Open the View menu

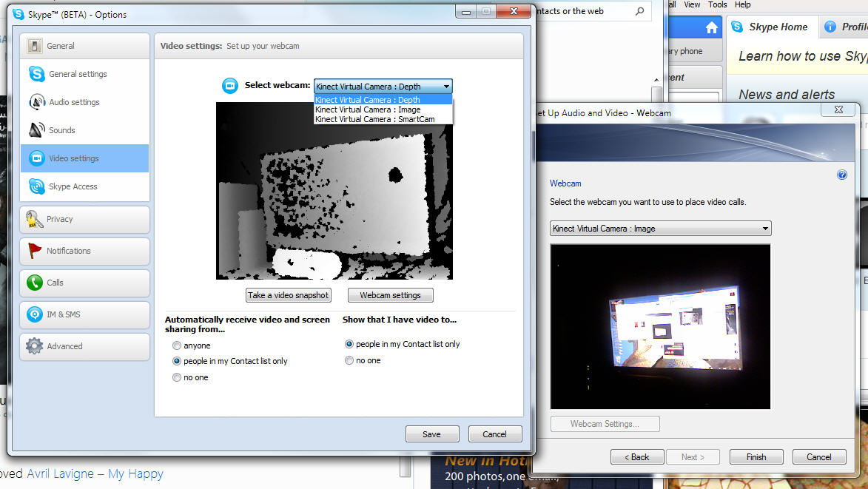coord(692,4)
